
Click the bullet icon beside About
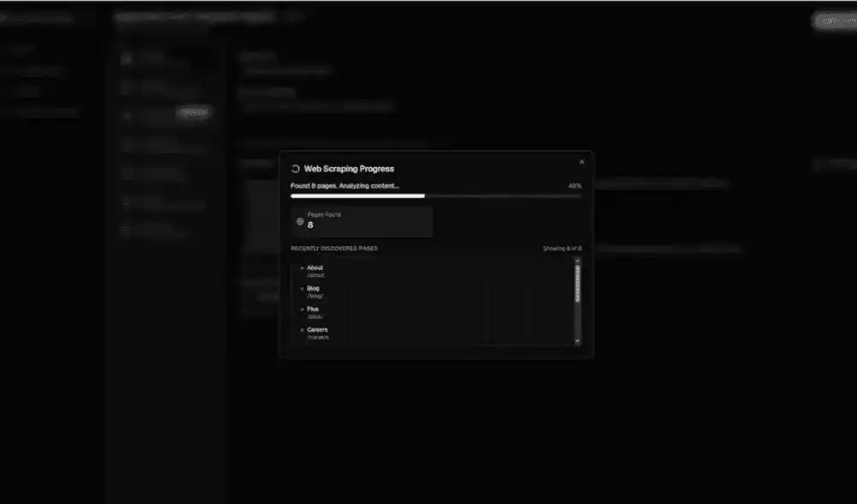tap(303, 268)
